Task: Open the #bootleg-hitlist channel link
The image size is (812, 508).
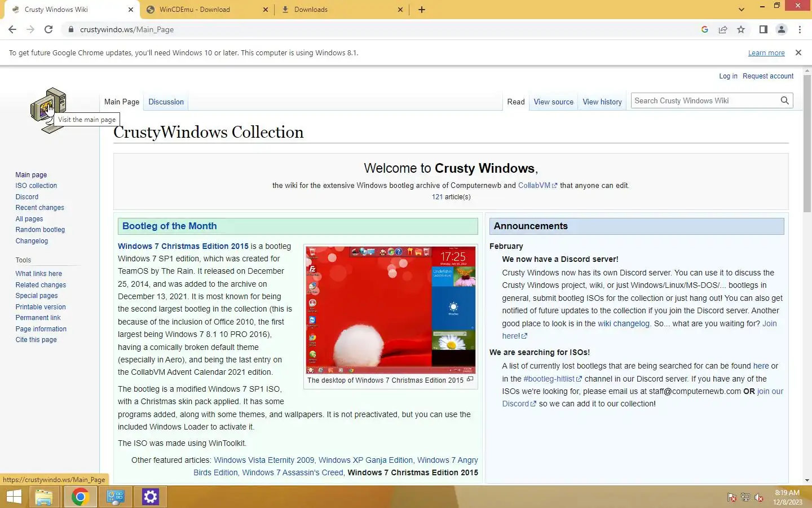Action: coord(552,379)
